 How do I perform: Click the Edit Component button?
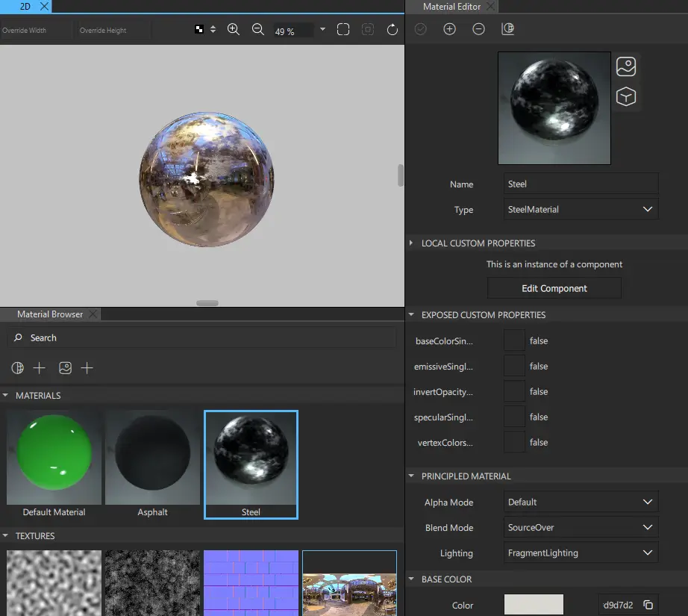click(554, 287)
